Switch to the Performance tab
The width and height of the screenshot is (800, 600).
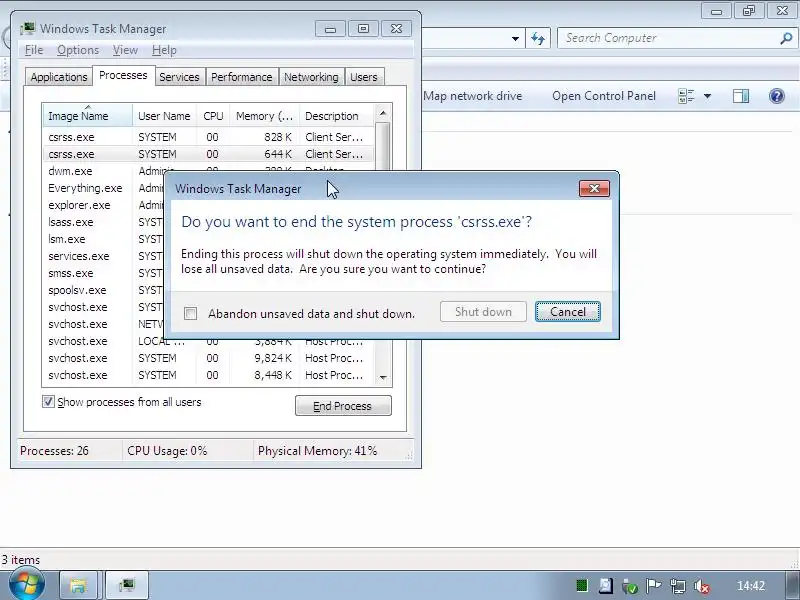(x=241, y=77)
